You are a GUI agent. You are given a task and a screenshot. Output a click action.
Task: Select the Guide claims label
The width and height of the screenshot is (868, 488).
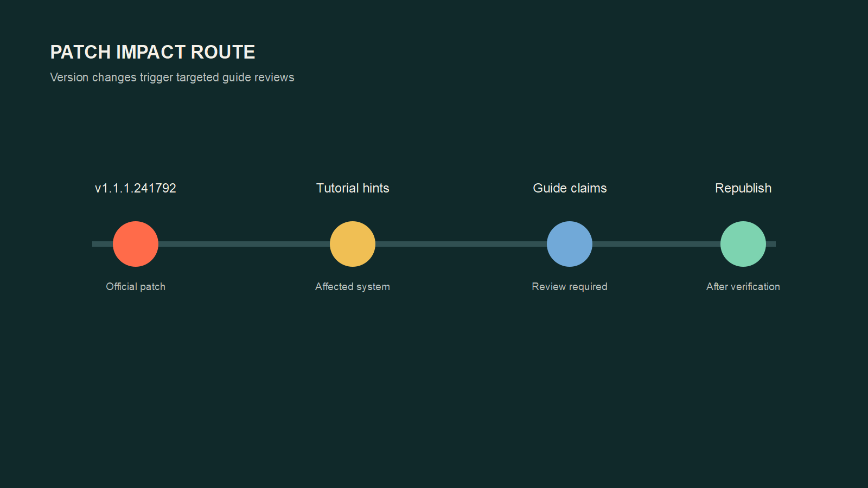coord(570,188)
